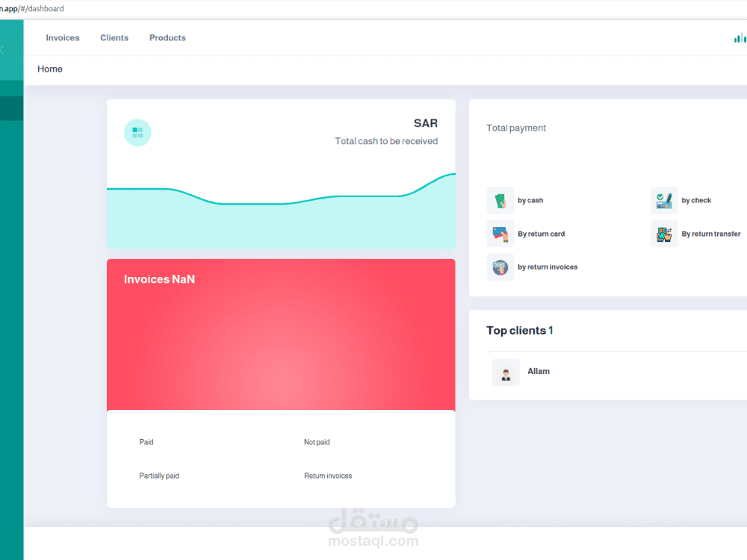
Task: Open the Allam client entry
Action: (x=539, y=371)
